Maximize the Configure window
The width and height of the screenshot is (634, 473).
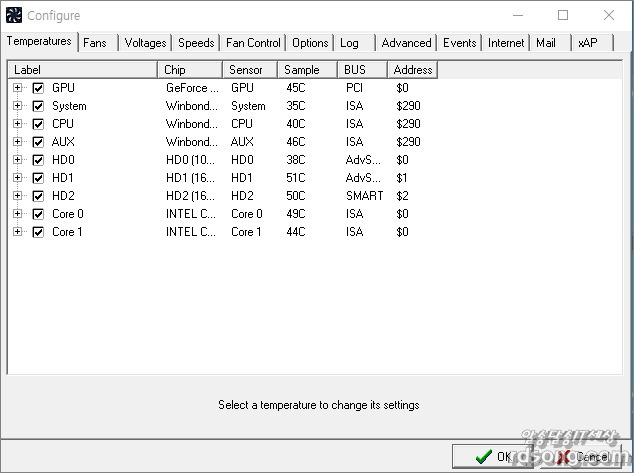coord(563,15)
